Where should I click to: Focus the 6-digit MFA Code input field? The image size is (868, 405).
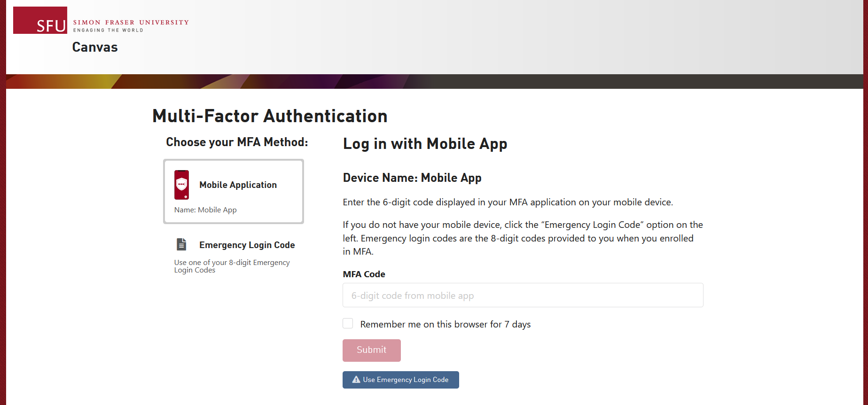click(x=523, y=295)
